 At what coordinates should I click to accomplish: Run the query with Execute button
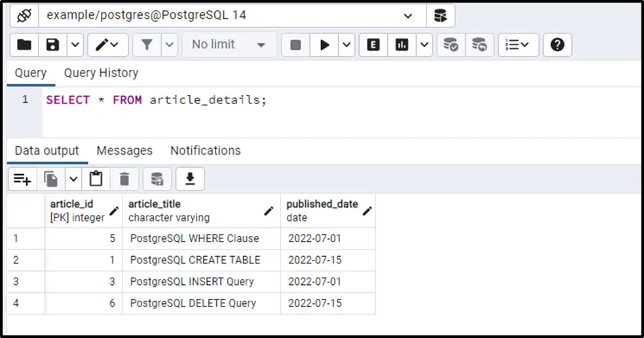coord(324,45)
